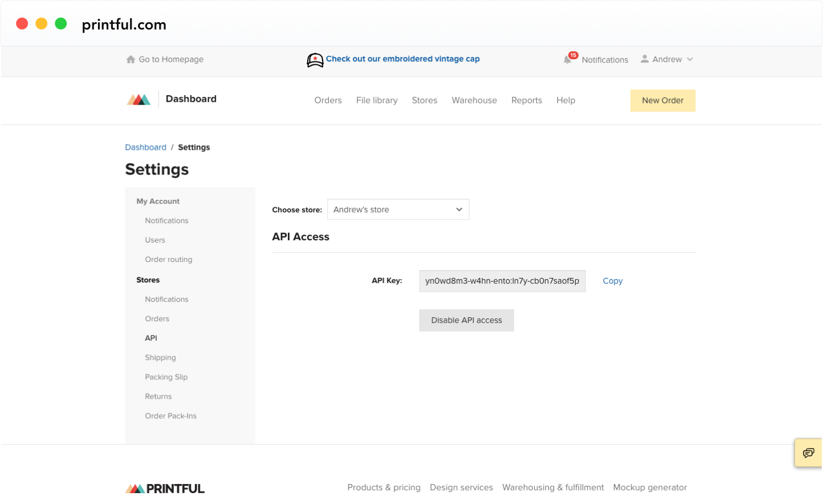The image size is (823, 504).
Task: Select API in the settings sidebar
Action: click(x=151, y=338)
